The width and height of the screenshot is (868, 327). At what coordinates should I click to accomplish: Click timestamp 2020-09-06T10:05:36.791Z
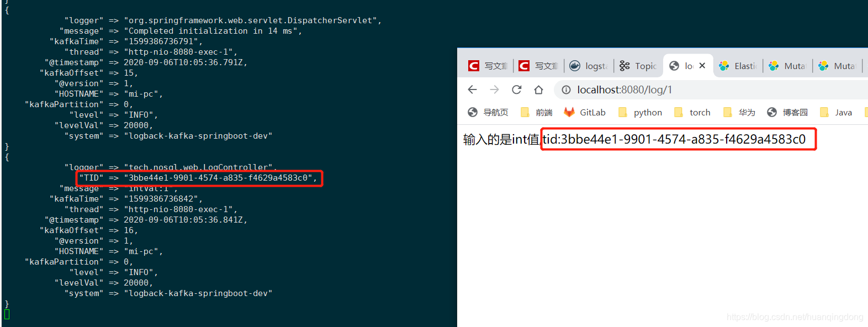click(x=183, y=62)
